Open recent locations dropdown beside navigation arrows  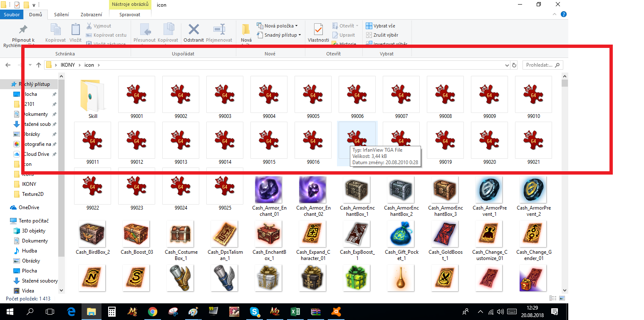[30, 65]
